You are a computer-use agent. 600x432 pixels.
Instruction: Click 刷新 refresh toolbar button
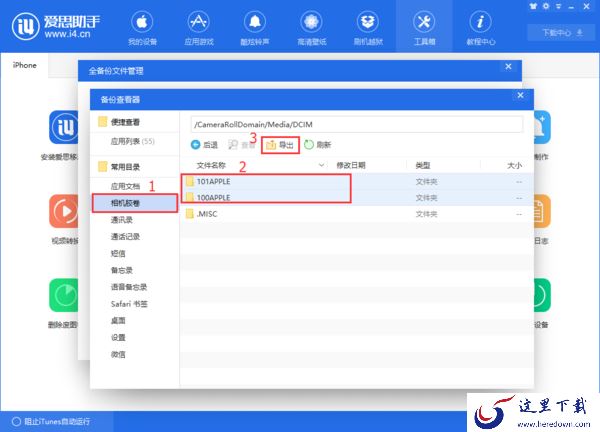point(317,145)
